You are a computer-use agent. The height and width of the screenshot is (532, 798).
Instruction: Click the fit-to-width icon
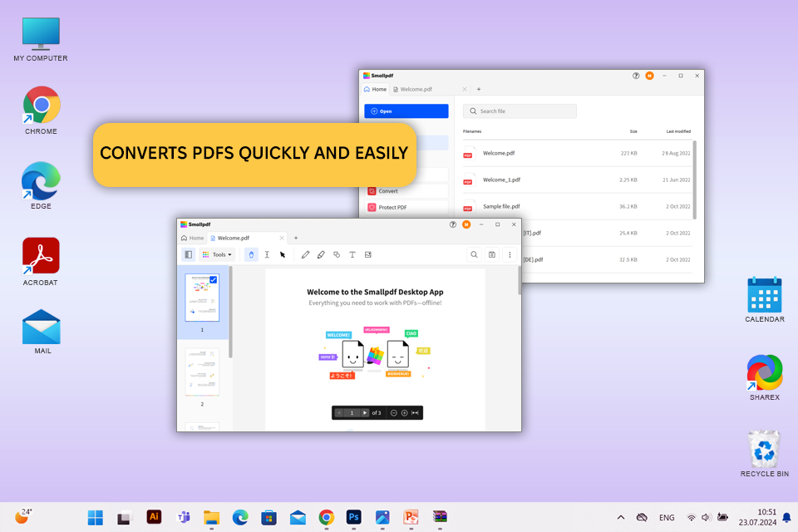(415, 413)
